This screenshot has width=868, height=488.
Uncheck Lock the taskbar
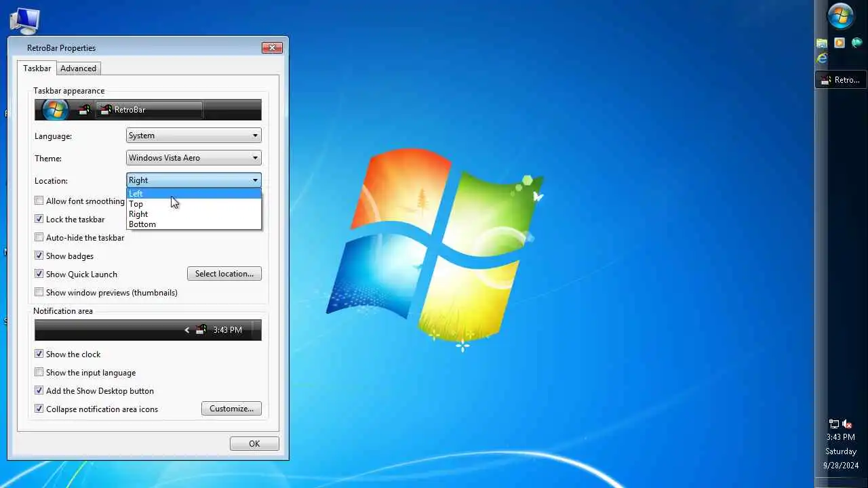39,219
